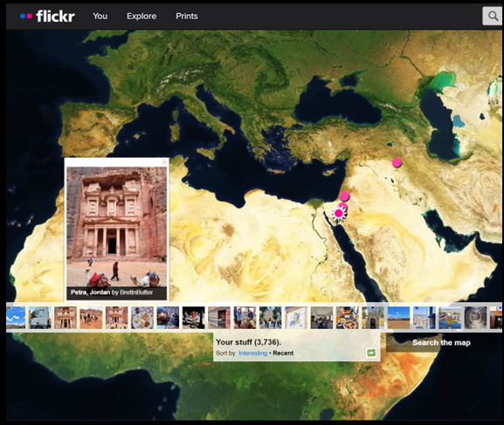
Task: Click the pink pin near northern Iraq
Action: click(x=397, y=162)
